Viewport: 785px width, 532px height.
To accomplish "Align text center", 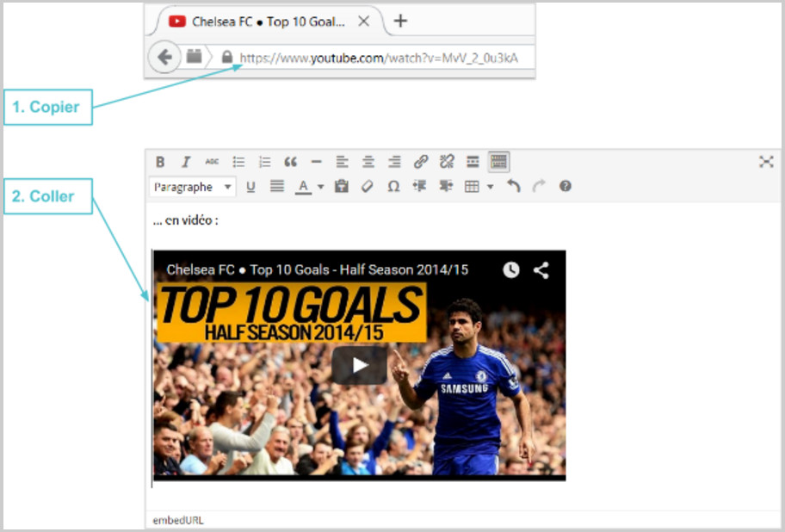I will click(368, 162).
